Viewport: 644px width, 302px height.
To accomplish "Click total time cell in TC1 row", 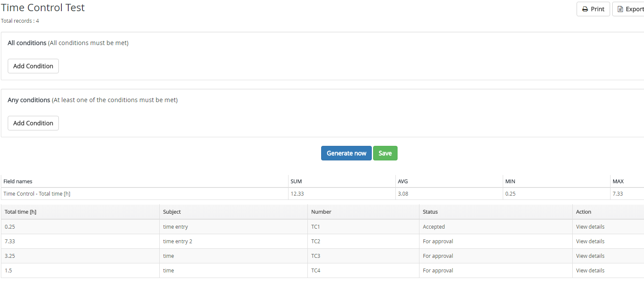I will click(80, 226).
